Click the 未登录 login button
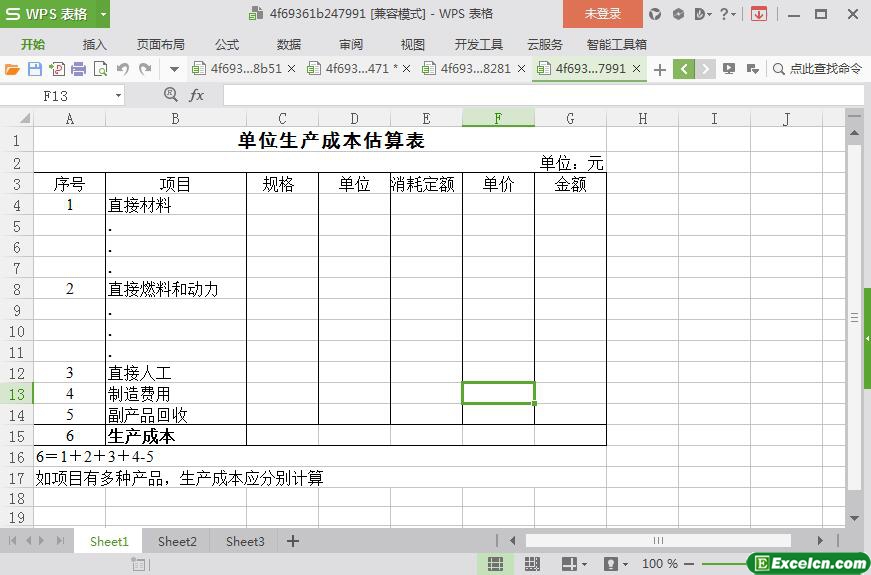Viewport: 871px width, 575px height. [603, 14]
